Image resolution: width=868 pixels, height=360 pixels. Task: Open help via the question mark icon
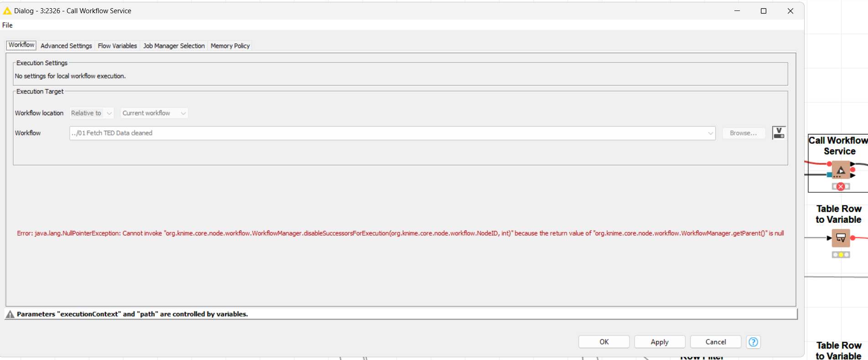pyautogui.click(x=753, y=342)
